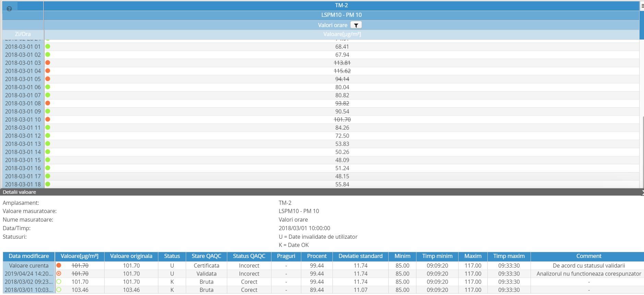The width and height of the screenshot is (644, 295).
Task: Select the struck-through 115.62 value
Action: click(342, 71)
